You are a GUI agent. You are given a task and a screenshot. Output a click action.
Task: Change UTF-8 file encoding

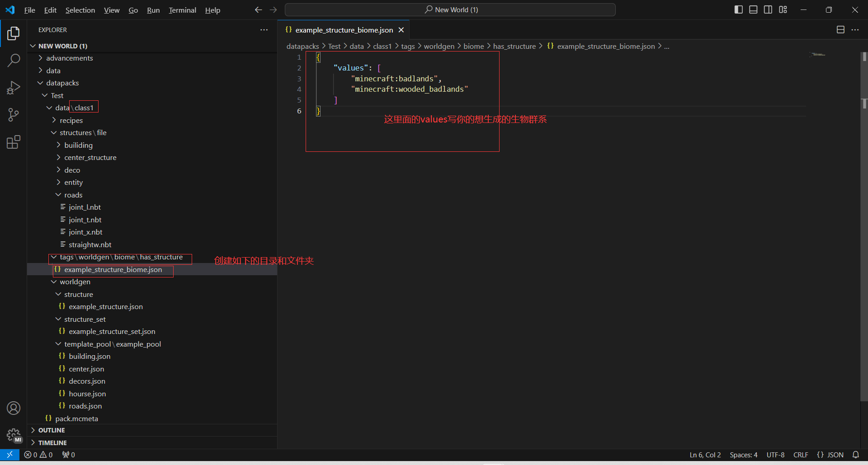(775, 455)
